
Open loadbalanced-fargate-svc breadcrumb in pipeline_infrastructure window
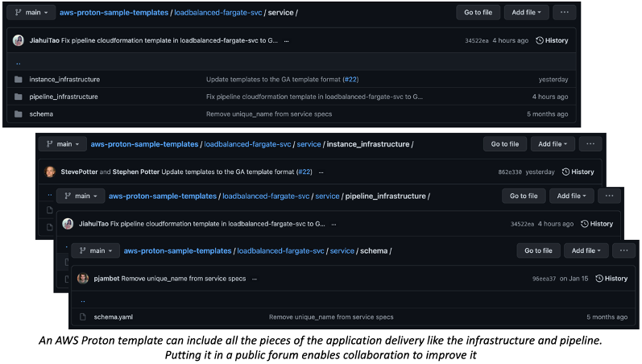click(266, 196)
